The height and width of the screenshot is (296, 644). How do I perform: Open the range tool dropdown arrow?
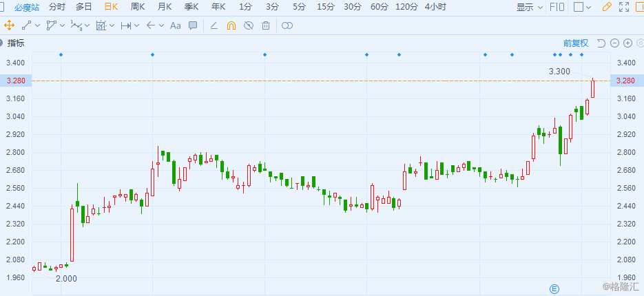tap(137, 26)
